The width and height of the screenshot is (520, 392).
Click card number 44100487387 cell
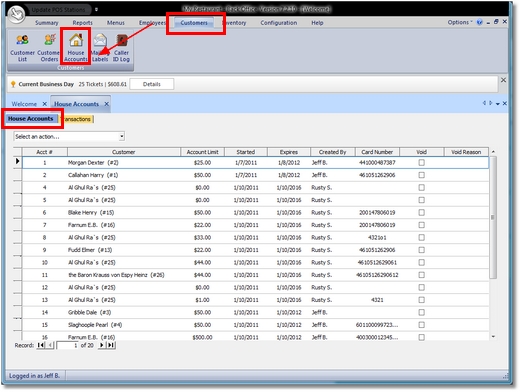point(377,162)
